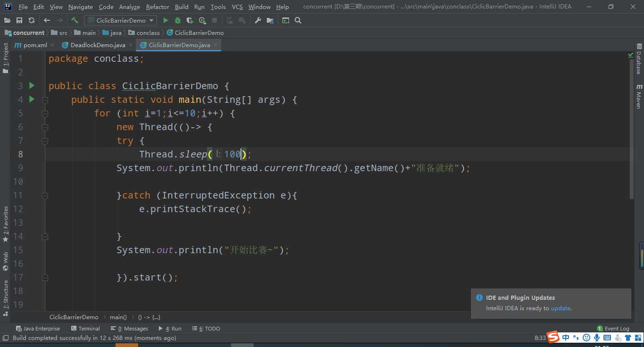Open the run configuration CiclicBarrierDemo dropdown

coord(121,20)
